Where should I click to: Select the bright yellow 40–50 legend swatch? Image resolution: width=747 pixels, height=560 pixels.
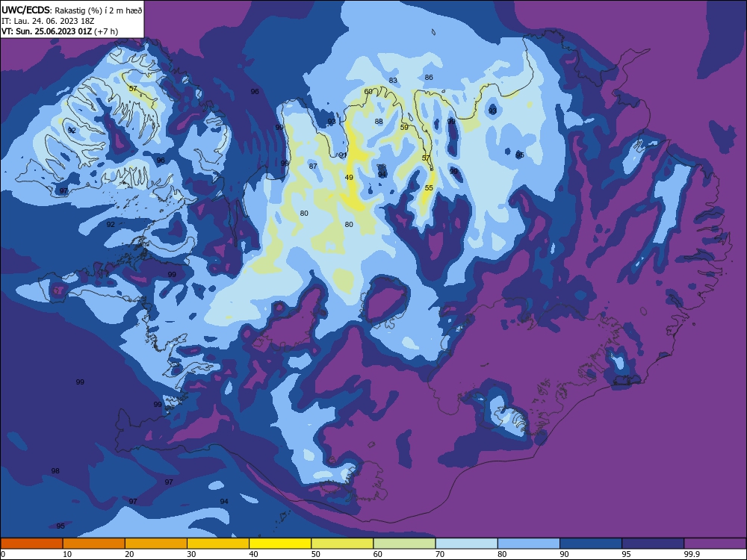pos(280,544)
